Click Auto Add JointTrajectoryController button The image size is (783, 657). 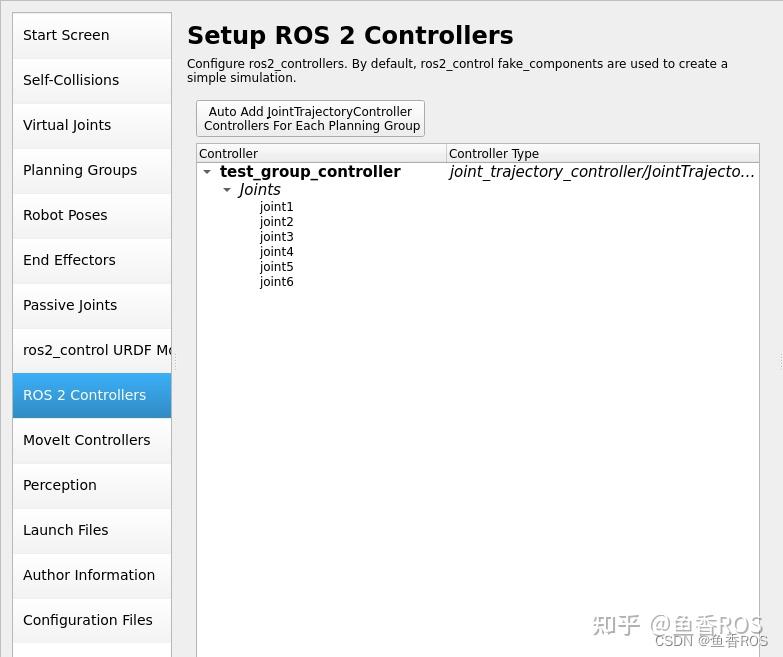tap(311, 118)
